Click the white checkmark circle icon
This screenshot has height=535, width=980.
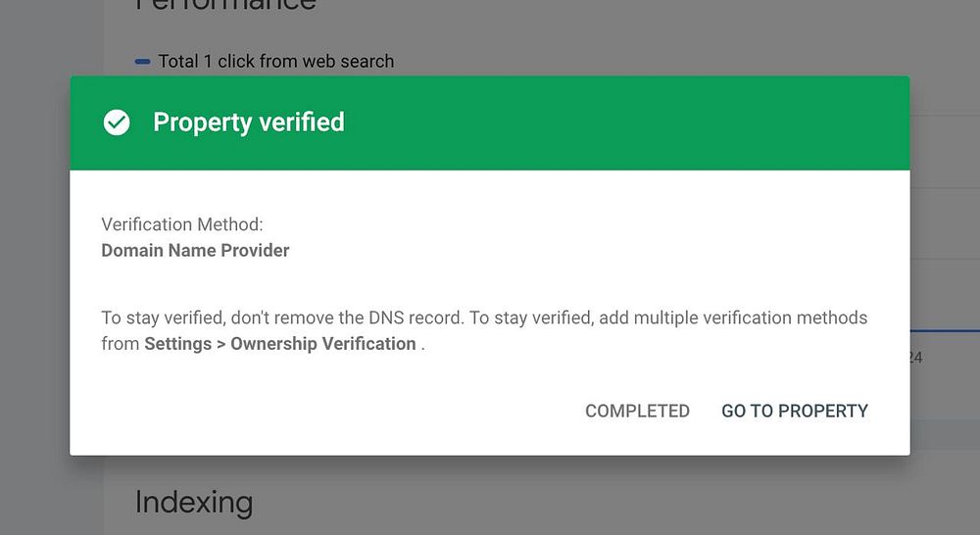(x=117, y=122)
